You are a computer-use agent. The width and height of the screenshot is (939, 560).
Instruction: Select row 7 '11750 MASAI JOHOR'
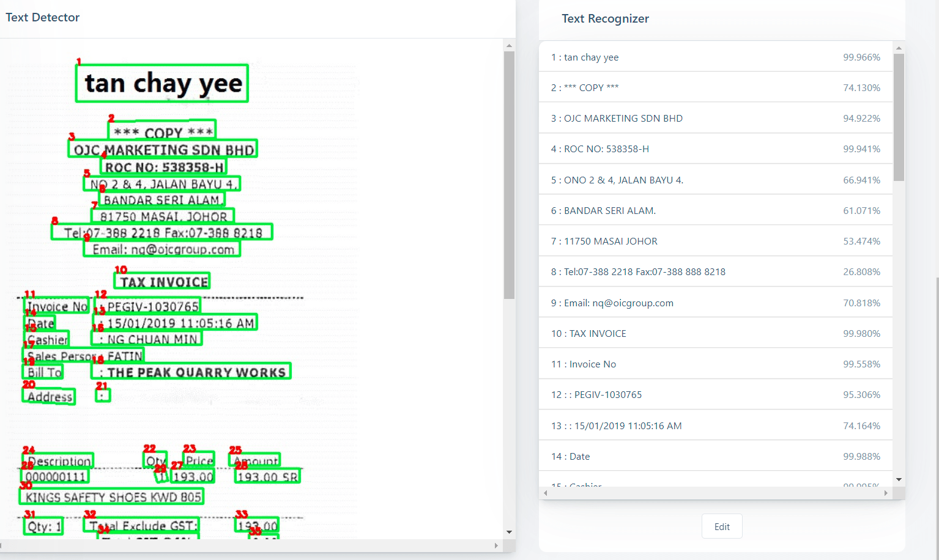tap(715, 241)
